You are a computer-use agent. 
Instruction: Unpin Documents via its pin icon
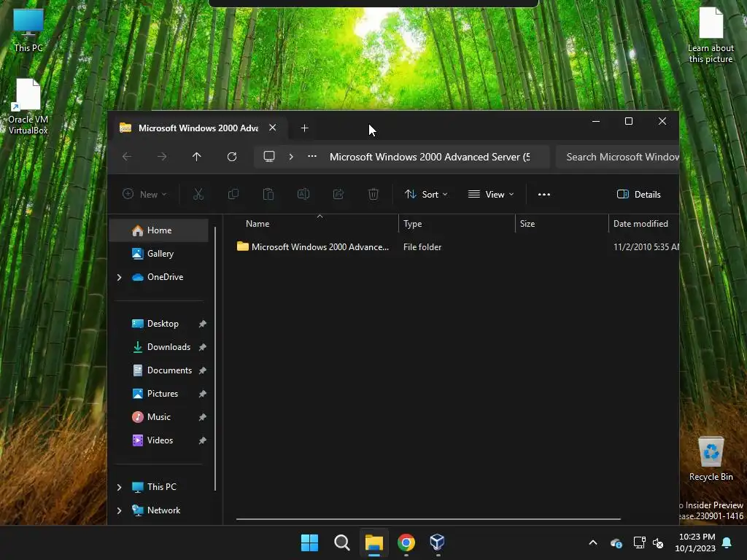pyautogui.click(x=203, y=370)
